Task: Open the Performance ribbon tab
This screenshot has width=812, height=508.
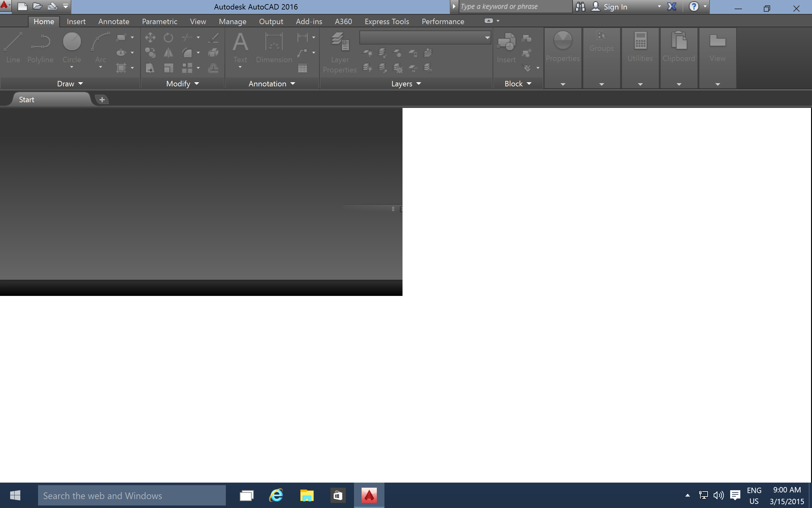Action: [x=443, y=22]
